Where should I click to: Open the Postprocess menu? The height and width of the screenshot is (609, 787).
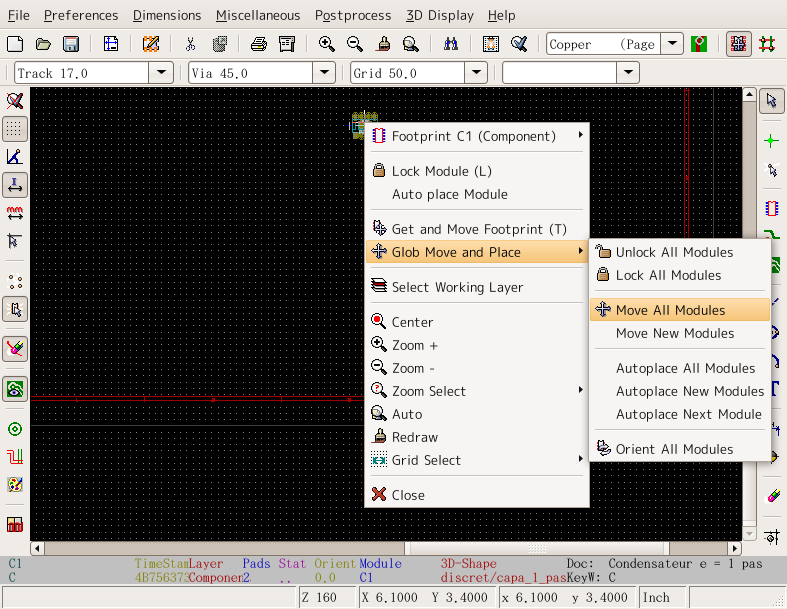click(352, 15)
